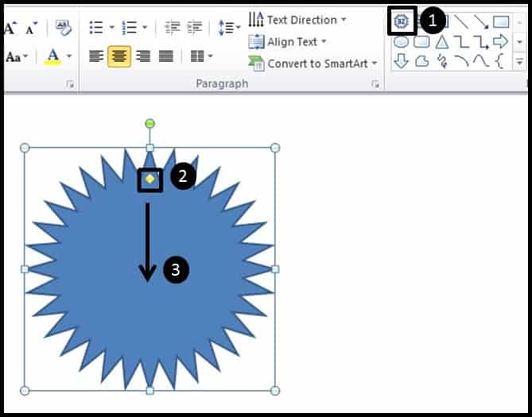The height and width of the screenshot is (417, 532).
Task: Open the Align Text menu
Action: click(x=287, y=41)
